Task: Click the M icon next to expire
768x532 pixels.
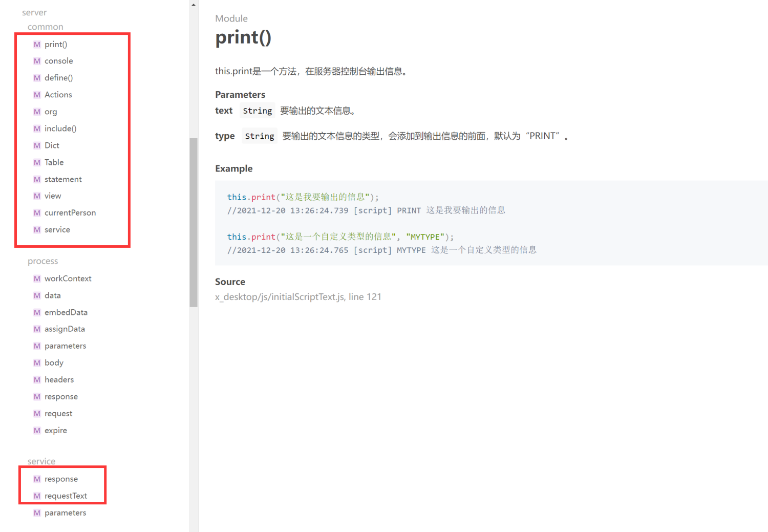Action: [37, 431]
